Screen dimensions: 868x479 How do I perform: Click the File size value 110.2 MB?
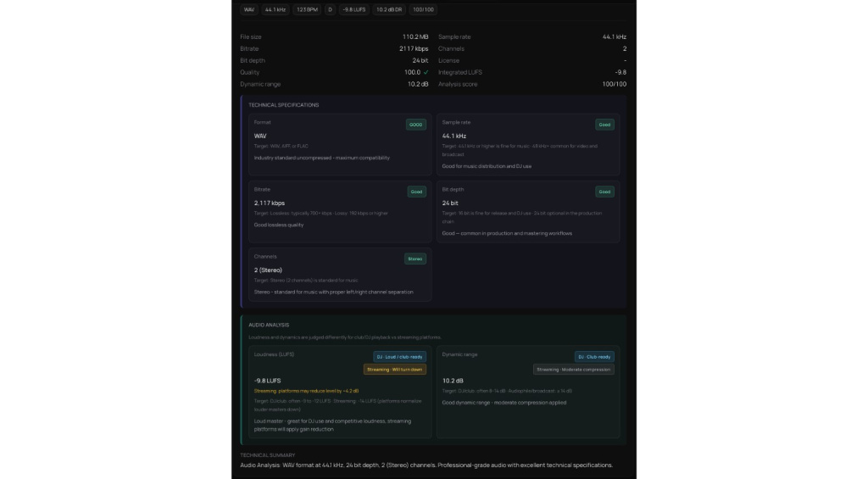[x=415, y=37]
